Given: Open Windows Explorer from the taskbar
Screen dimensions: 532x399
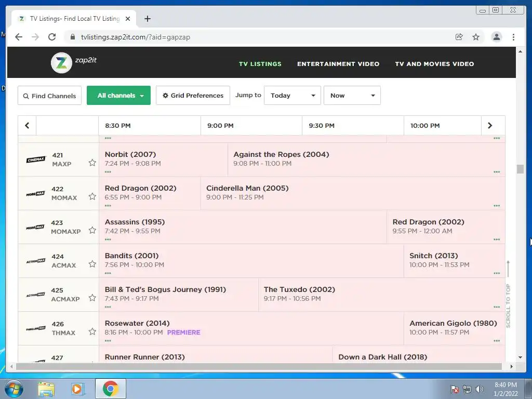Looking at the screenshot, I should coord(46,389).
